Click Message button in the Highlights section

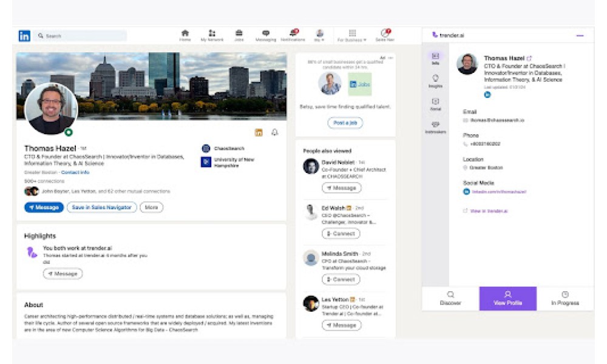63,274
